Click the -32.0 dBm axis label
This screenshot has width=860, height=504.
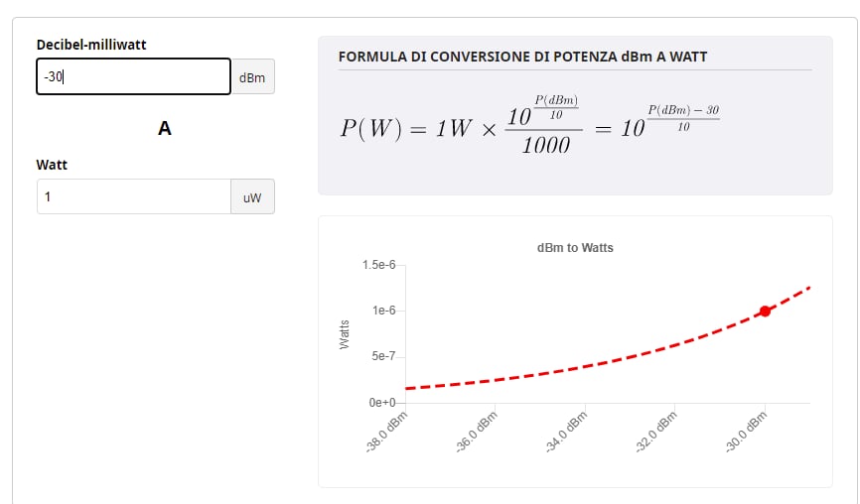pyautogui.click(x=658, y=433)
